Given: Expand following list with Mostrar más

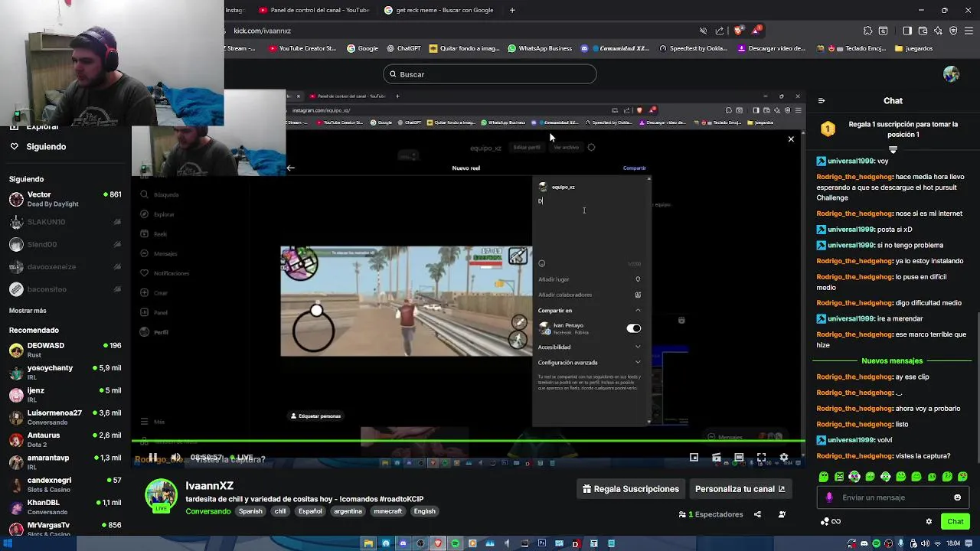Looking at the screenshot, I should click(x=28, y=311).
